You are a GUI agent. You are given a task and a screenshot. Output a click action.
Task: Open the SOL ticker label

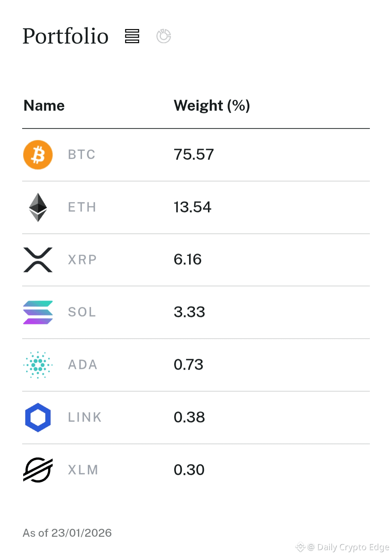tap(82, 312)
